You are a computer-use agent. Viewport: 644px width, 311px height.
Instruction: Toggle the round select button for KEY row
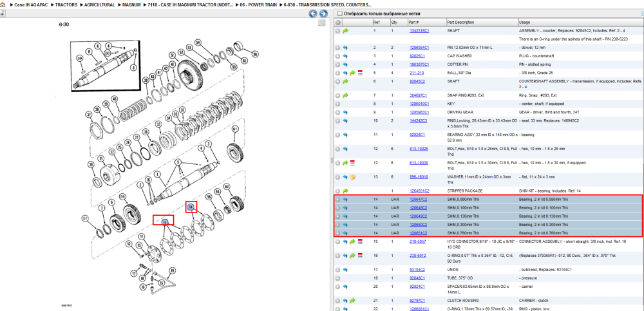coord(338,104)
